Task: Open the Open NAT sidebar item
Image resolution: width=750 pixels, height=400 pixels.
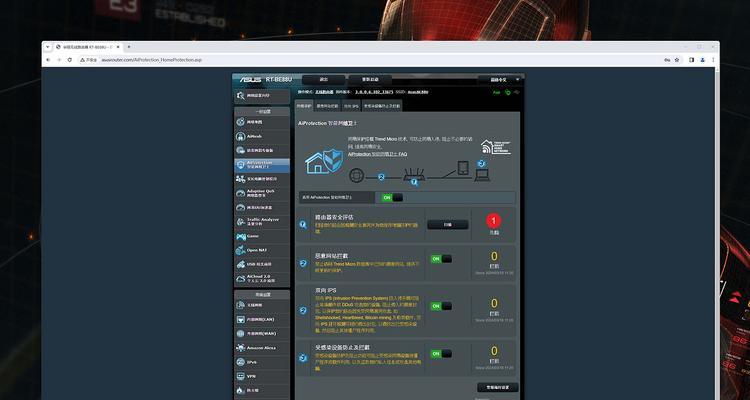Action: (x=262, y=250)
